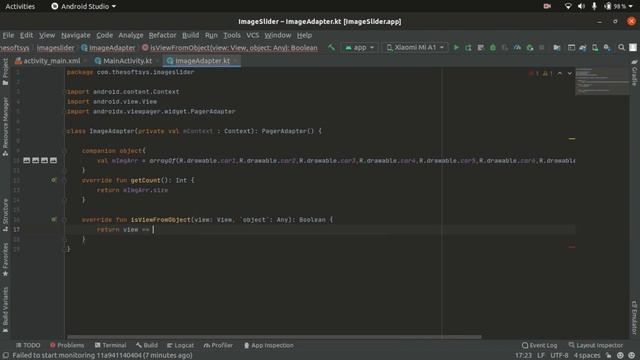640x360 pixels.
Task: Collapse the getCount function fold marker
Action: [64, 180]
